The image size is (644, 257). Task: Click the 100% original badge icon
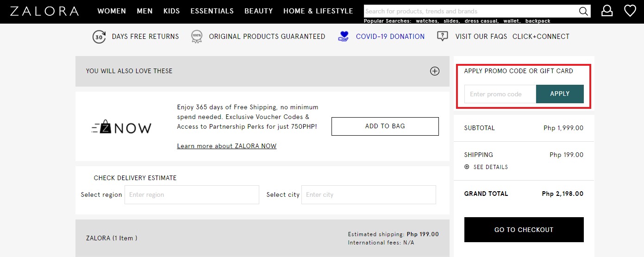pos(197,37)
